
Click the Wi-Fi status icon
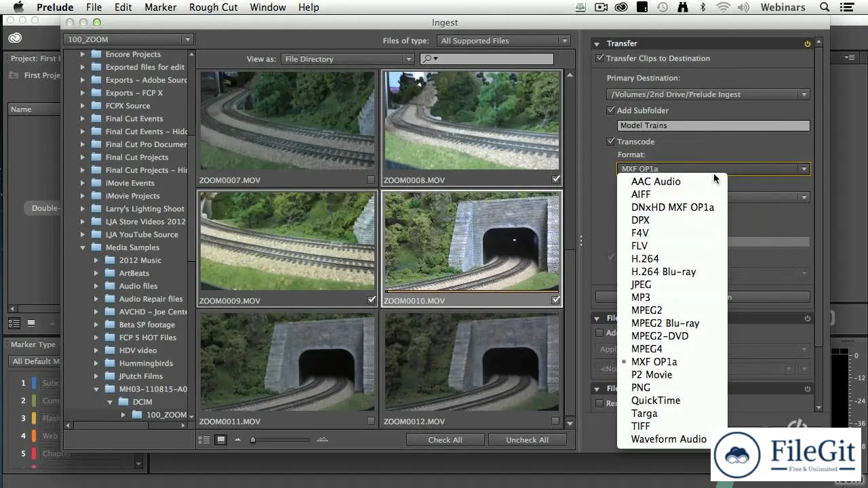[723, 7]
